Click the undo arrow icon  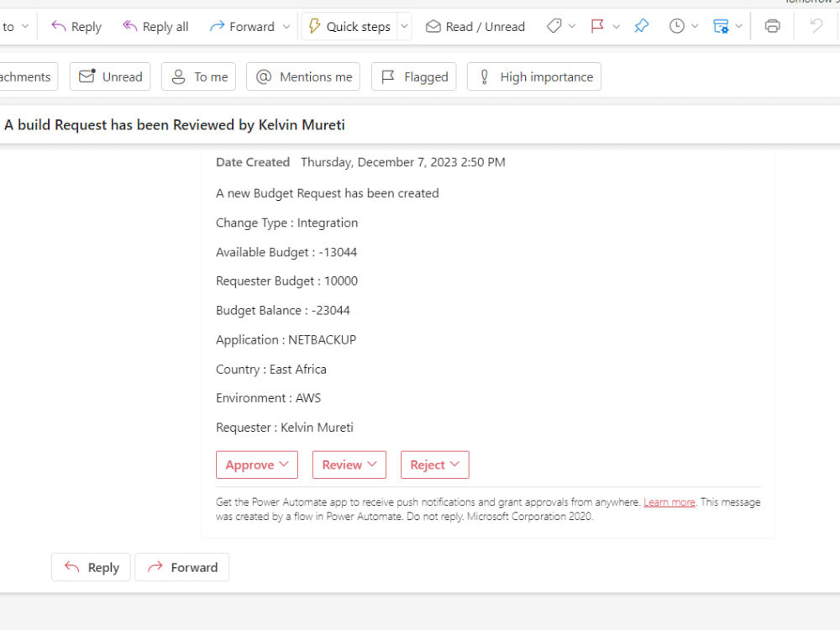point(816,26)
